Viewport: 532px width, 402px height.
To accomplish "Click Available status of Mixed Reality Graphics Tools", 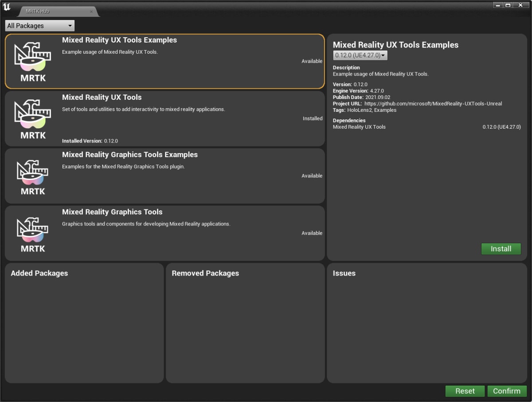I will click(312, 233).
